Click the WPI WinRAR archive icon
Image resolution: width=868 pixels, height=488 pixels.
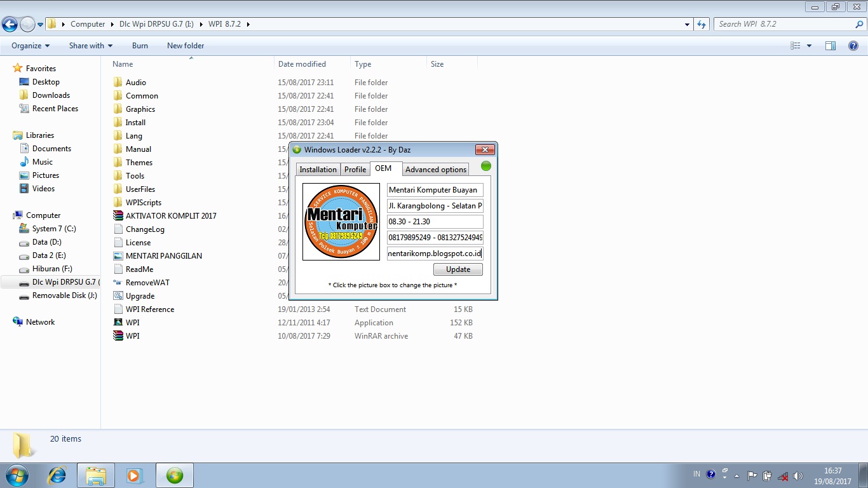click(118, 335)
